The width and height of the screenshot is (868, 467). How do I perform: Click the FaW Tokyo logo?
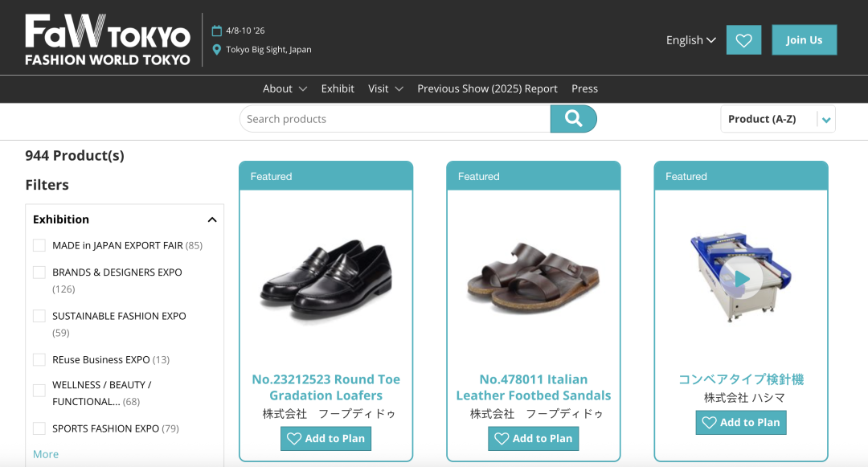108,40
